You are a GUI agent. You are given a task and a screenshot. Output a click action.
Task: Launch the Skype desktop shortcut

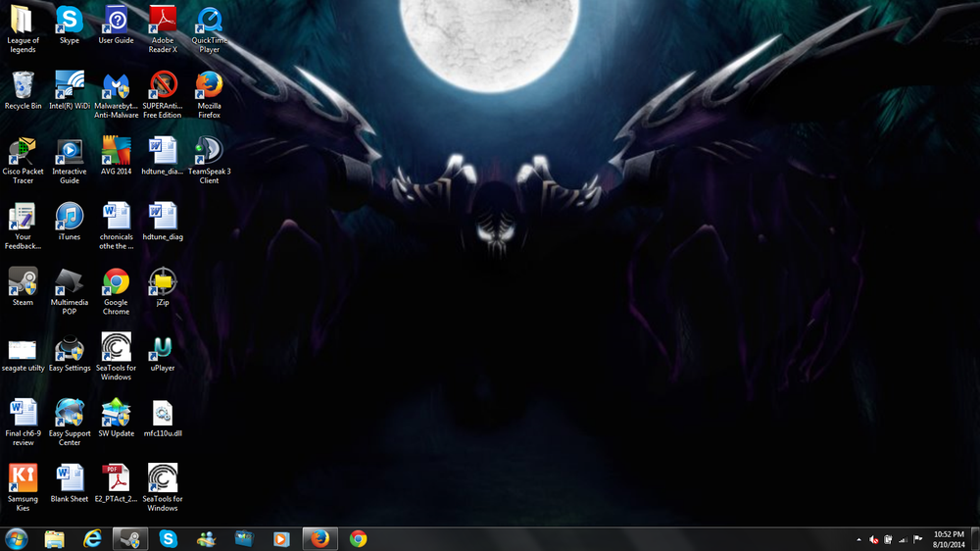point(70,25)
